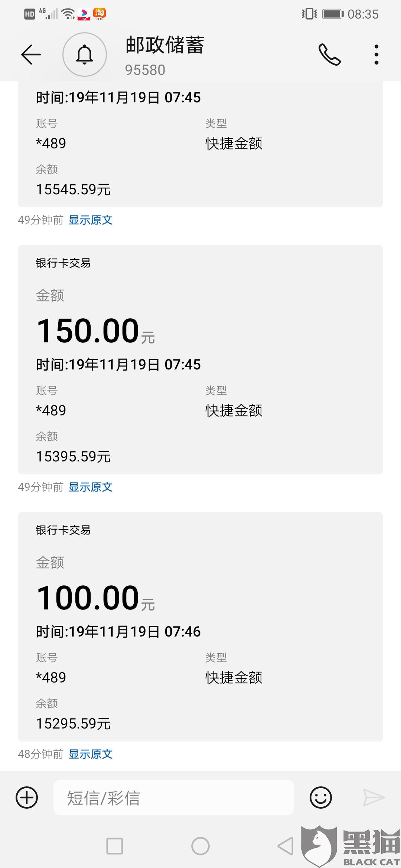The image size is (401, 868).
Task: Tap the battery indicator in status bar
Action: 332,14
